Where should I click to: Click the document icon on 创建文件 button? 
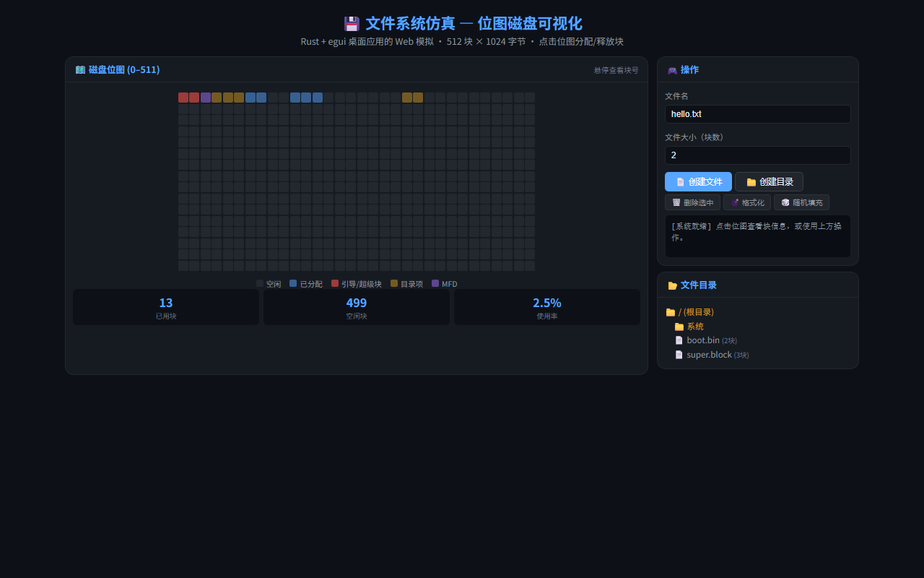click(x=680, y=182)
